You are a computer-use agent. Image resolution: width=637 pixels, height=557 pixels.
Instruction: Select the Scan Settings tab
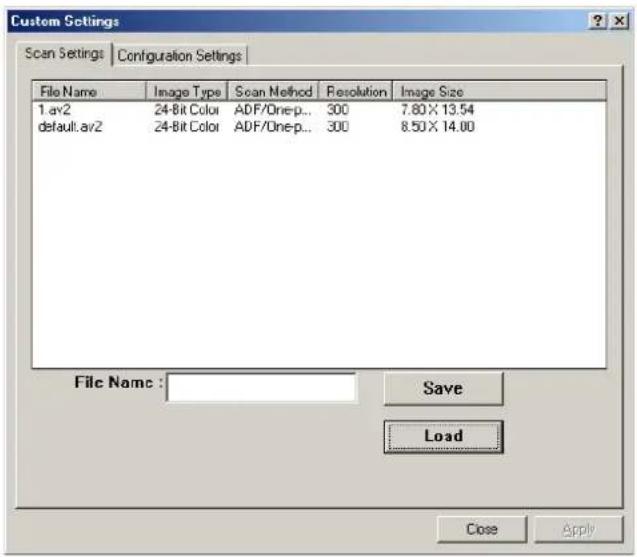pyautogui.click(x=64, y=53)
